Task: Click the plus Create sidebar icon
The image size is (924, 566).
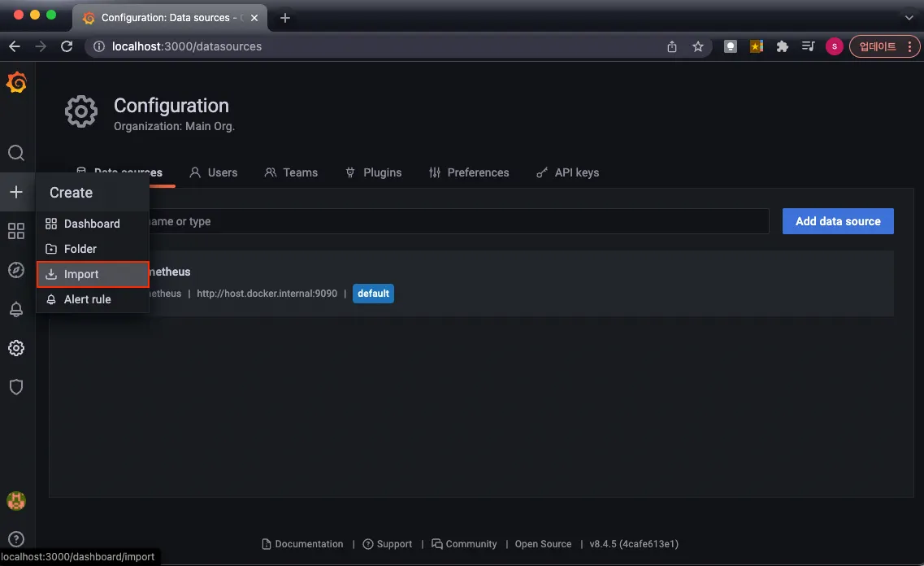Action: (x=16, y=192)
